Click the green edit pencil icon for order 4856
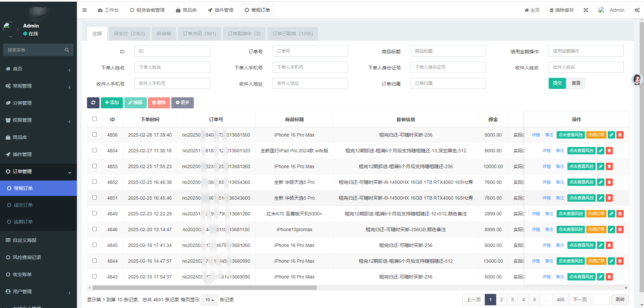This screenshot has height=308, width=644. pos(611,135)
